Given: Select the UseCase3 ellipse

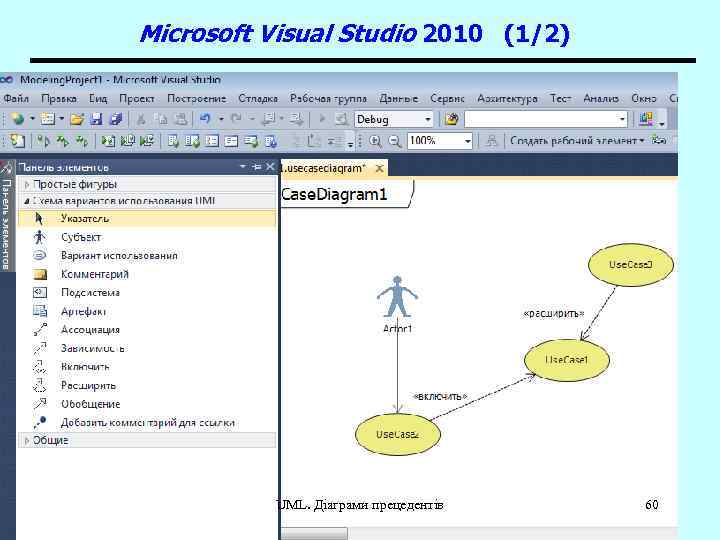Looking at the screenshot, I should pos(631,264).
